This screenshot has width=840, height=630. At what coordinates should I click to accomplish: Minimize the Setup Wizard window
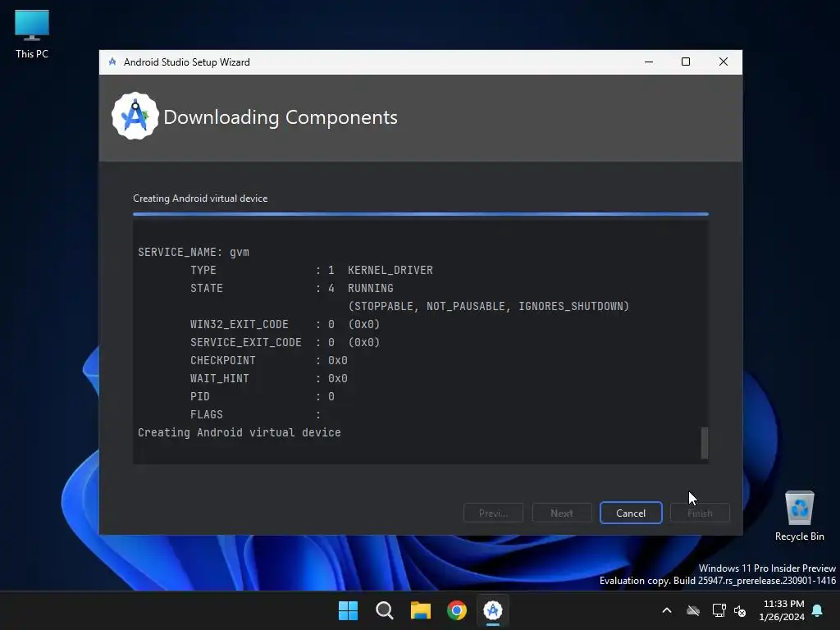click(649, 62)
